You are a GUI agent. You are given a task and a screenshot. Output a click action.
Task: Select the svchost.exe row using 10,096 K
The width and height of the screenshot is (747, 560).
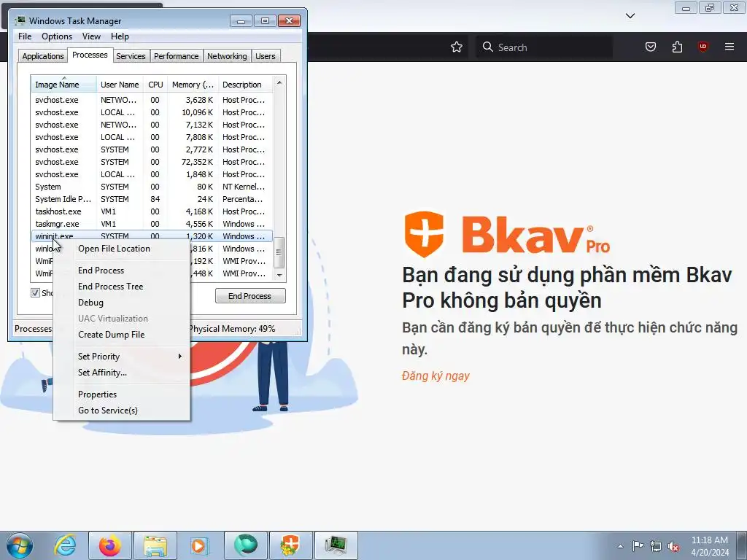(x=152, y=112)
